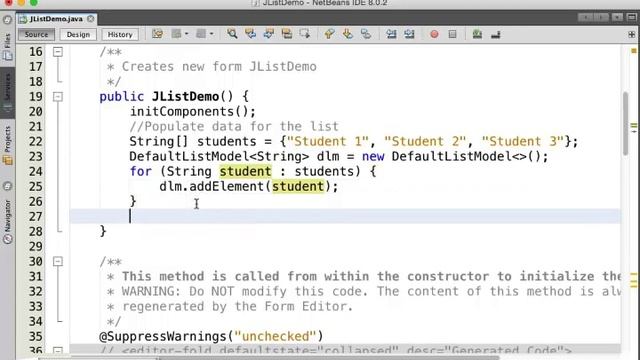Click the "Student 1" string literal

tap(328, 142)
